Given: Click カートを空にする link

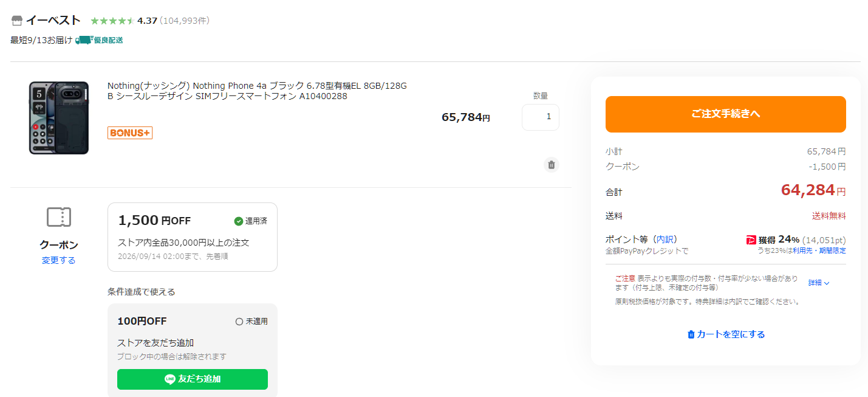Looking at the screenshot, I should [x=726, y=334].
